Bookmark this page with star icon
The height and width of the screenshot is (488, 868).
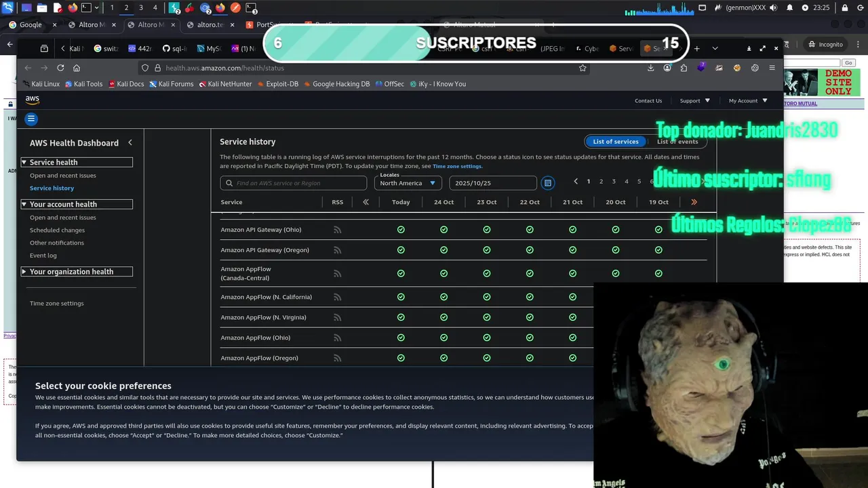(x=583, y=68)
